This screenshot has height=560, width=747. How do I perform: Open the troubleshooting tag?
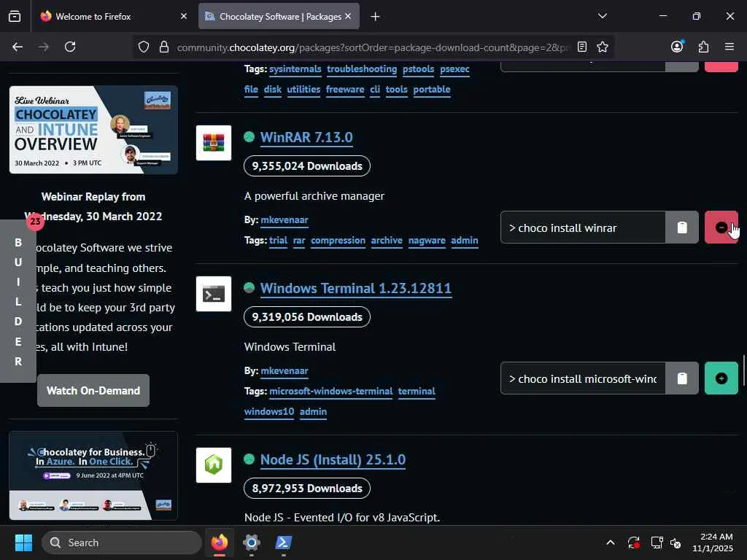[x=362, y=69]
